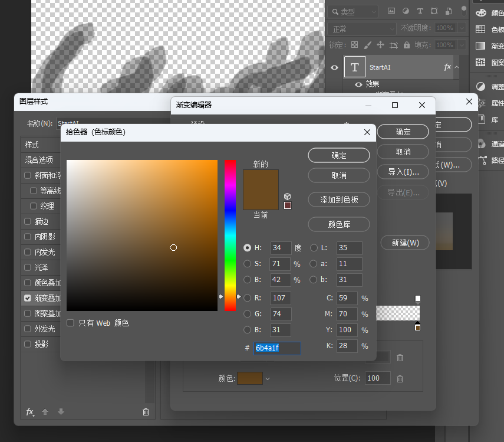Lock position with the move-arrows icon
This screenshot has width=504, height=442.
point(380,45)
